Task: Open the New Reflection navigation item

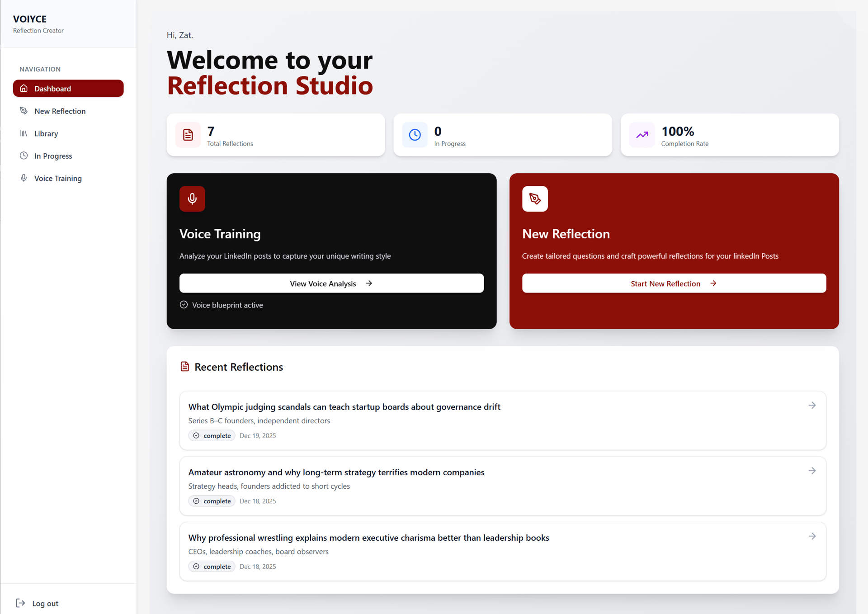Action: point(60,111)
